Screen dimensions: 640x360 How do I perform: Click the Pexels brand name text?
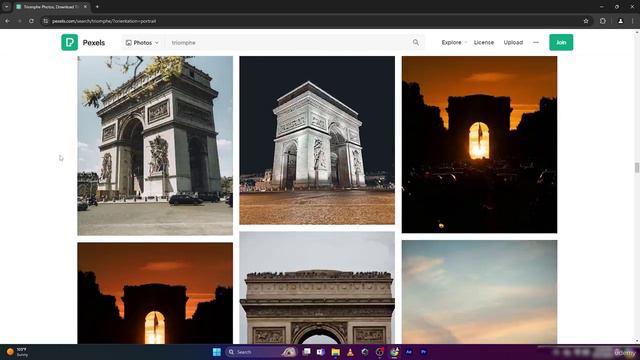tap(94, 42)
